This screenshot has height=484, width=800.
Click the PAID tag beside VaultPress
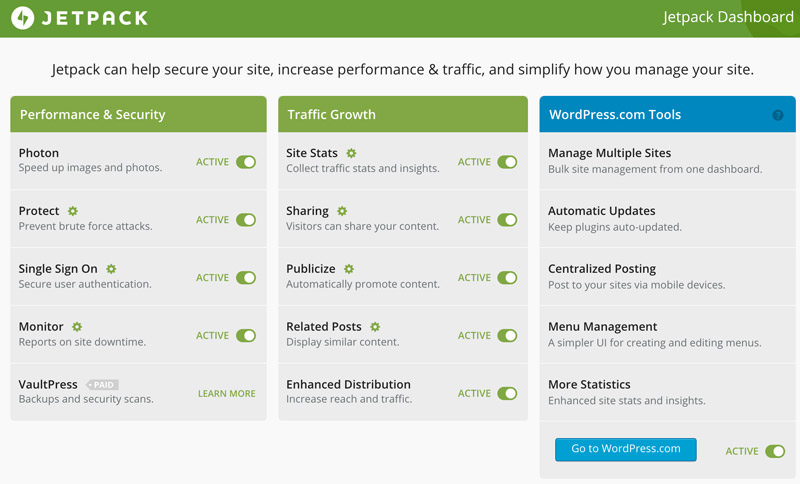[103, 385]
